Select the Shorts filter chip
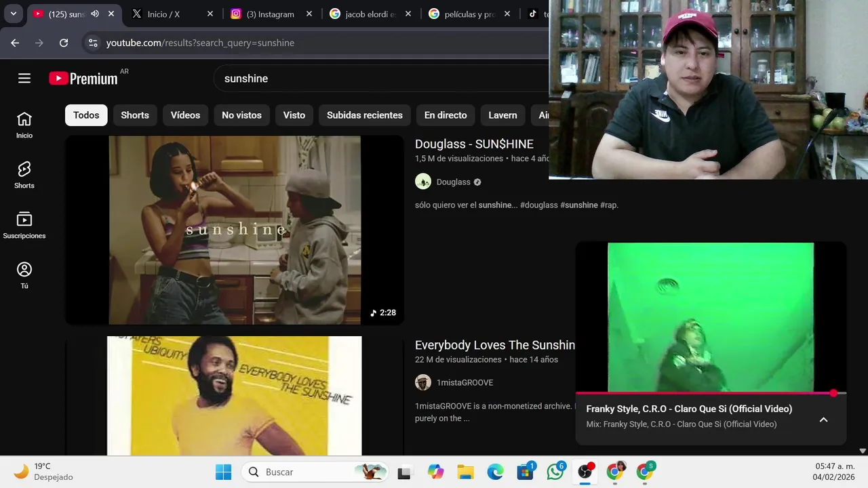 click(135, 115)
